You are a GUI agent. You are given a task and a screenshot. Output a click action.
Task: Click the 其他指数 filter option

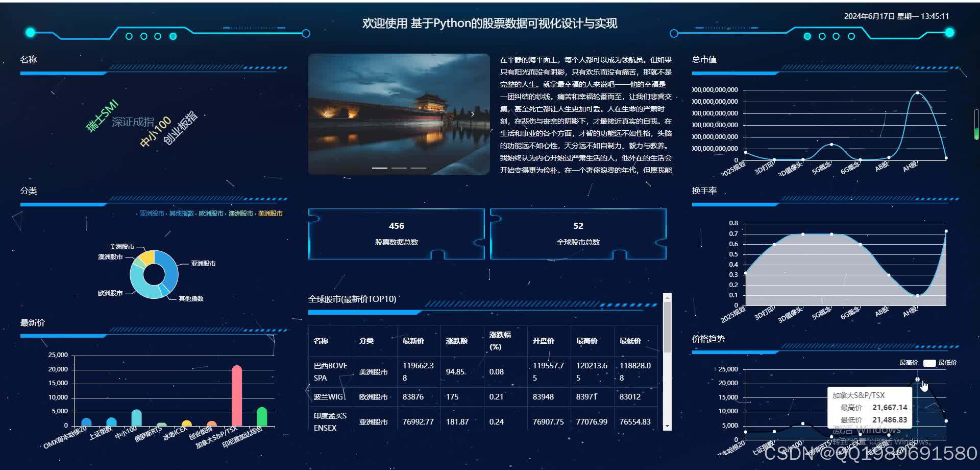[x=183, y=214]
